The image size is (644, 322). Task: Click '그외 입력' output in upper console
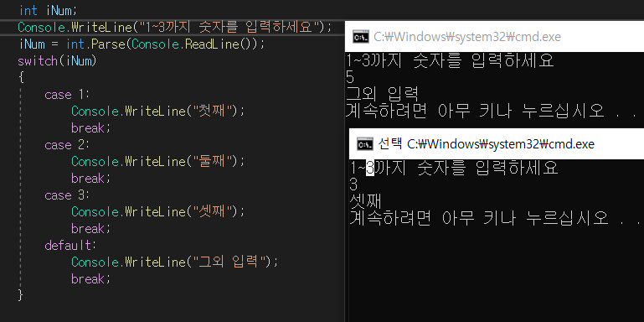click(382, 94)
